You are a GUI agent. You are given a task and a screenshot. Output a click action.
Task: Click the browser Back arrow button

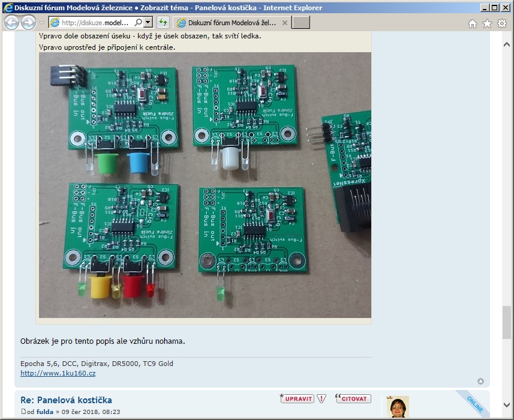pyautogui.click(x=11, y=23)
